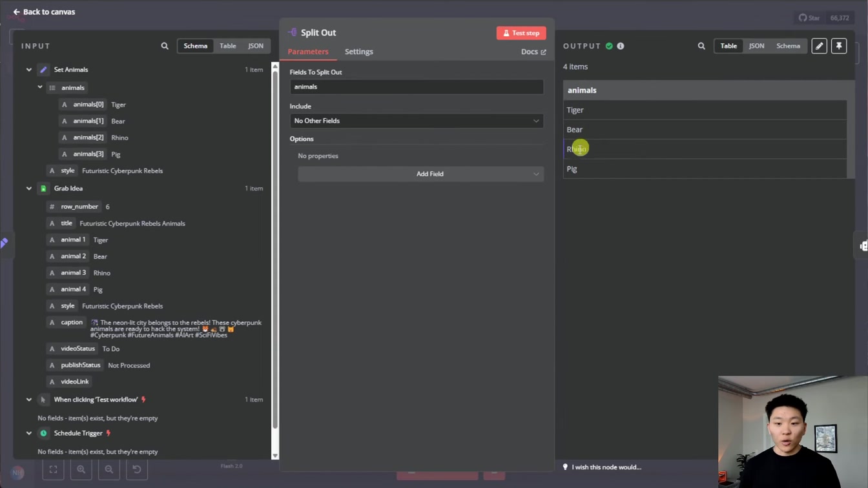Search the output panel data
Image resolution: width=868 pixels, height=488 pixels.
pyautogui.click(x=701, y=46)
